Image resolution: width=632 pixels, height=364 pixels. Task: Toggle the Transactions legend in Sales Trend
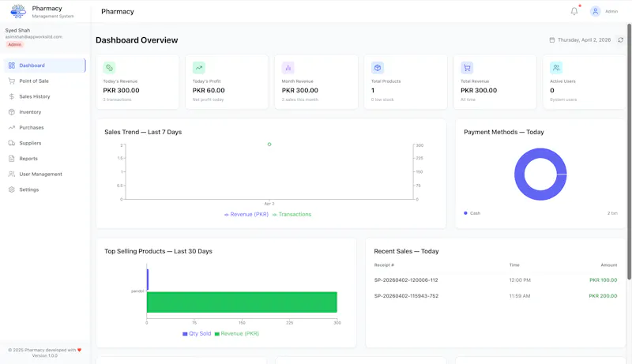(x=292, y=214)
